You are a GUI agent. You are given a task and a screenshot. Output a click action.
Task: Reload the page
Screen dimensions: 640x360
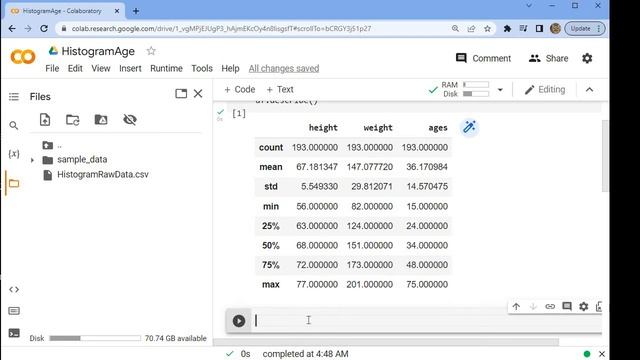(x=44, y=29)
